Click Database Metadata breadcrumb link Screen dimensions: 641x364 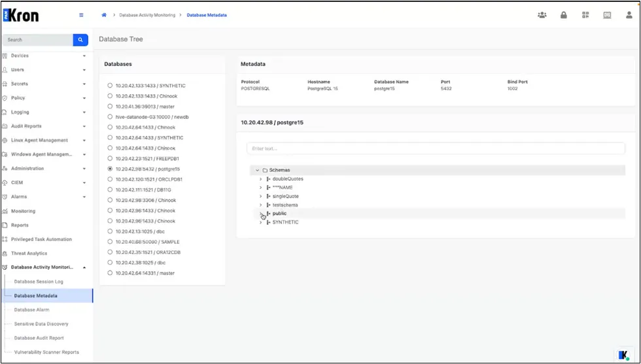click(207, 15)
